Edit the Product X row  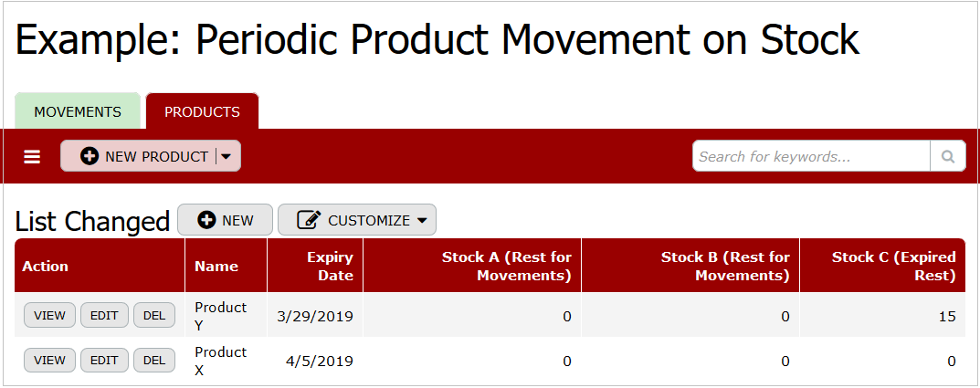point(104,361)
